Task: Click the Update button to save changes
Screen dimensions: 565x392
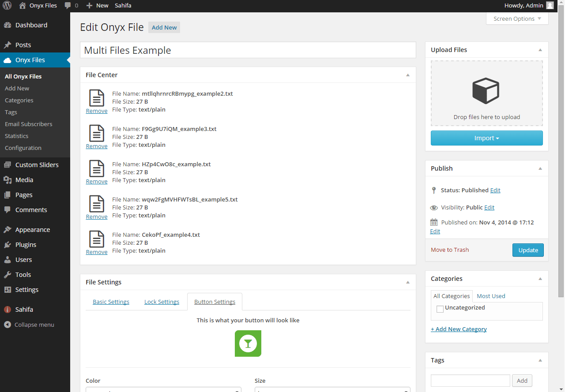Action: tap(528, 250)
